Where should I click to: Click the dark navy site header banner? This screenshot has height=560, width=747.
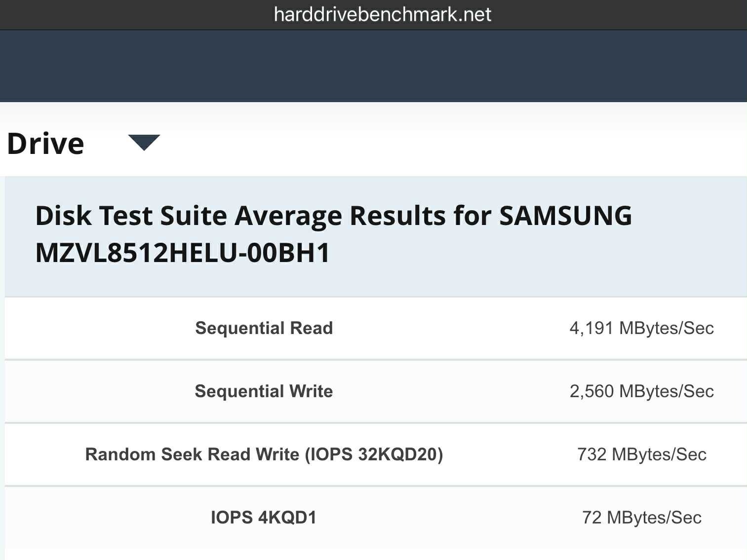pos(373,66)
